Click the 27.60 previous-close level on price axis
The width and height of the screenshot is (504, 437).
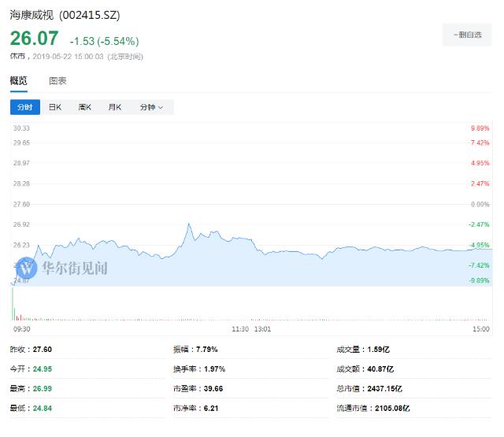21,205
